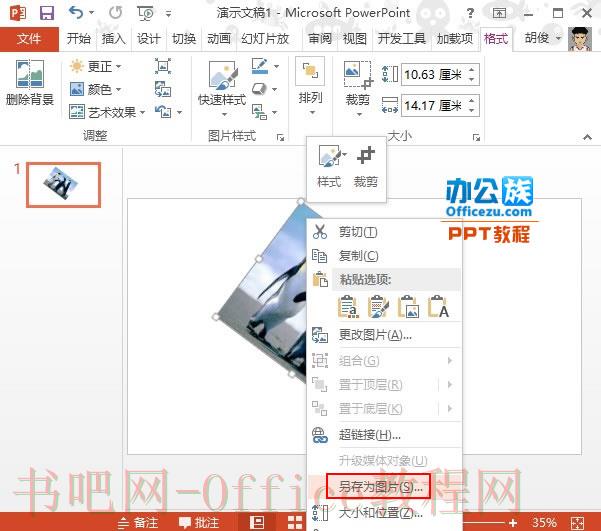Open PowerPoint Help question mark
Image resolution: width=601 pixels, height=531 pixels.
pos(470,13)
